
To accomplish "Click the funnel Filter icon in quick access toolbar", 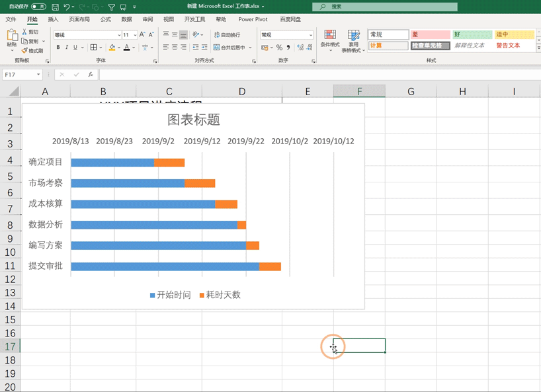I will 112,7.
